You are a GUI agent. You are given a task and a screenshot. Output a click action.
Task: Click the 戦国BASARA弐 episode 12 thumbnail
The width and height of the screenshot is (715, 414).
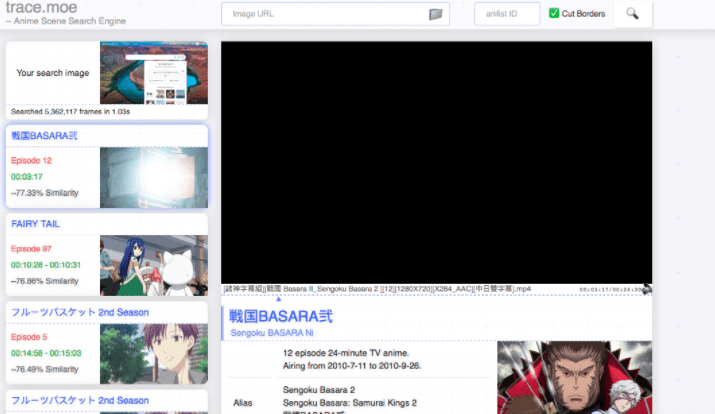click(x=153, y=177)
